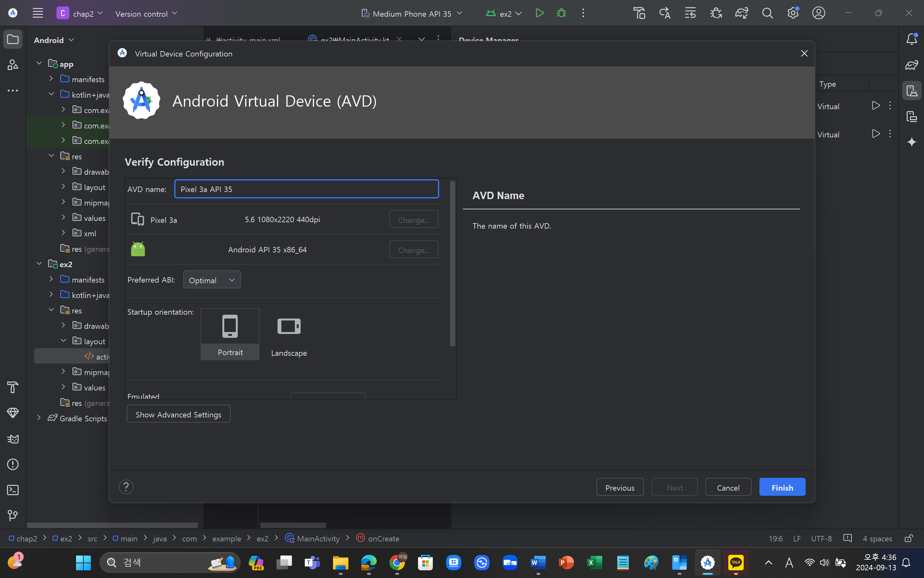The image size is (924, 578).
Task: Run the ex2 app with green play
Action: 540,13
